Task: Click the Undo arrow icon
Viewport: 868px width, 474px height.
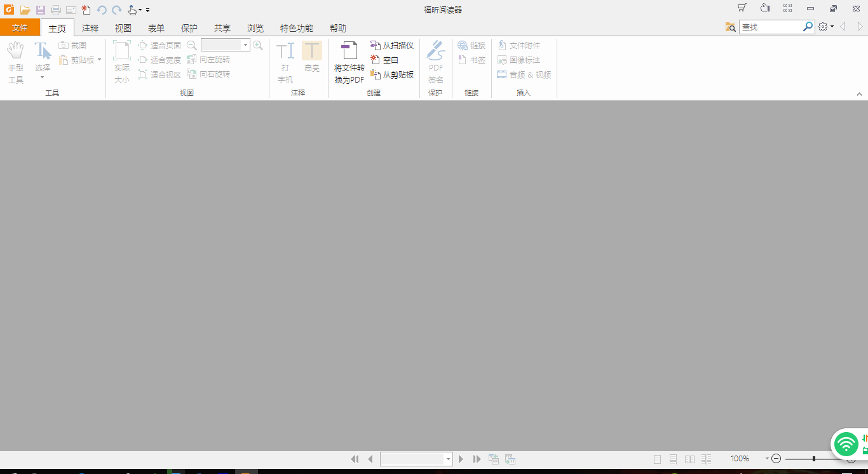Action: (x=102, y=10)
